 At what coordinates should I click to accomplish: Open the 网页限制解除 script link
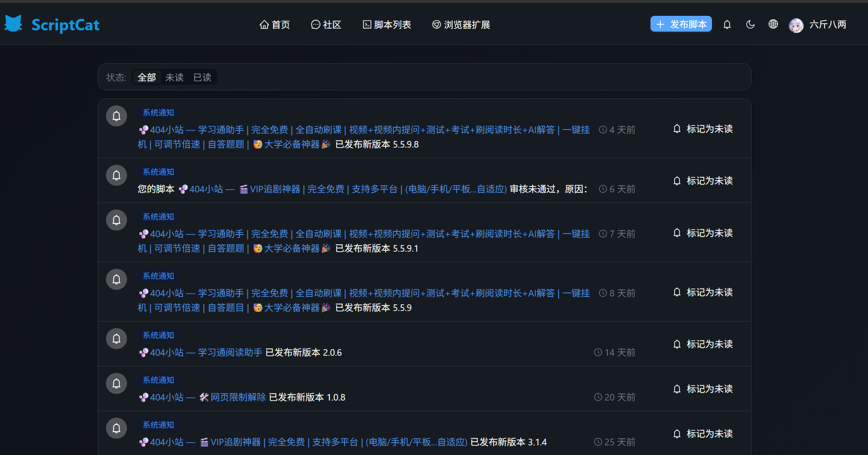click(203, 397)
